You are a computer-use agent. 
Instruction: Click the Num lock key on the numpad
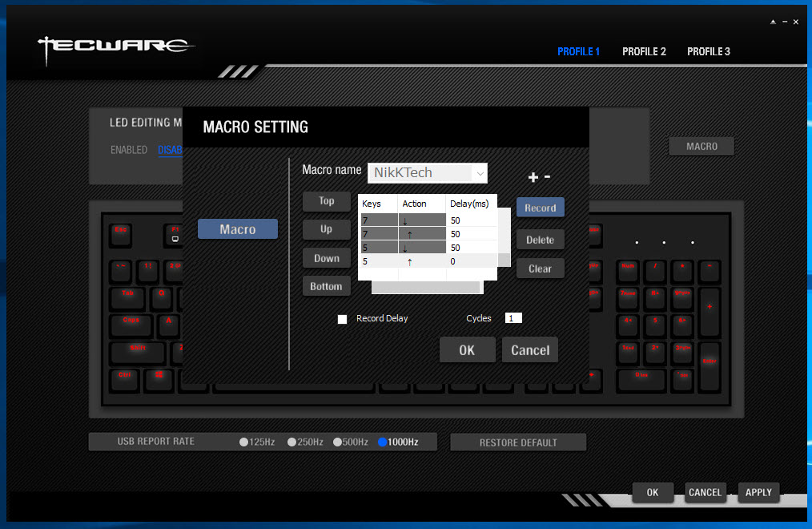point(628,272)
